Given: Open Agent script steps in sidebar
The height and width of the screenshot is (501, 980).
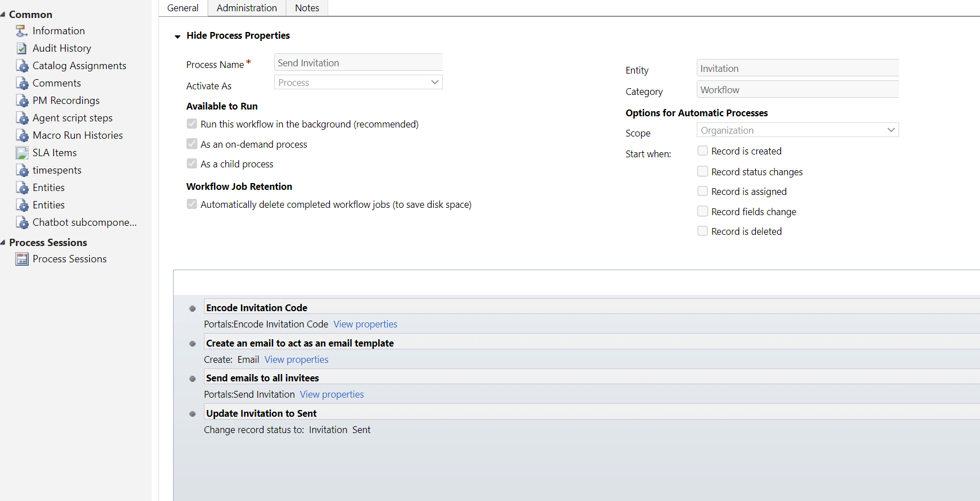Looking at the screenshot, I should point(72,118).
